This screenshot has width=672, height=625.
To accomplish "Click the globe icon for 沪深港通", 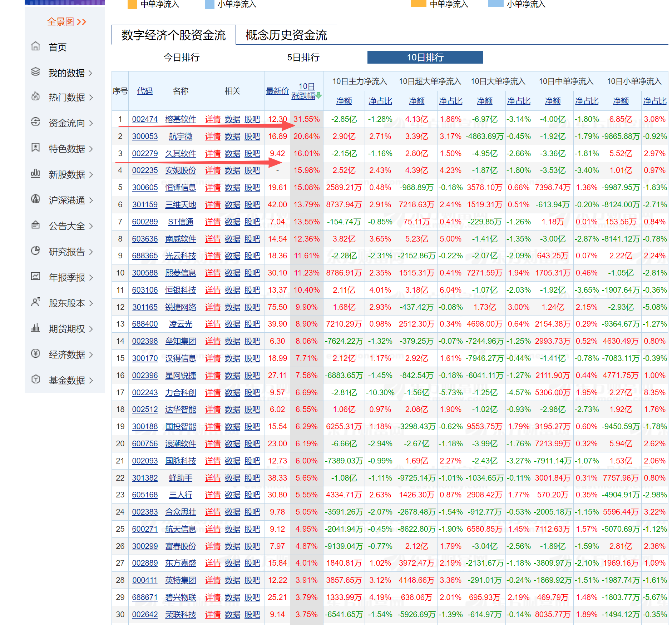I will click(x=35, y=199).
